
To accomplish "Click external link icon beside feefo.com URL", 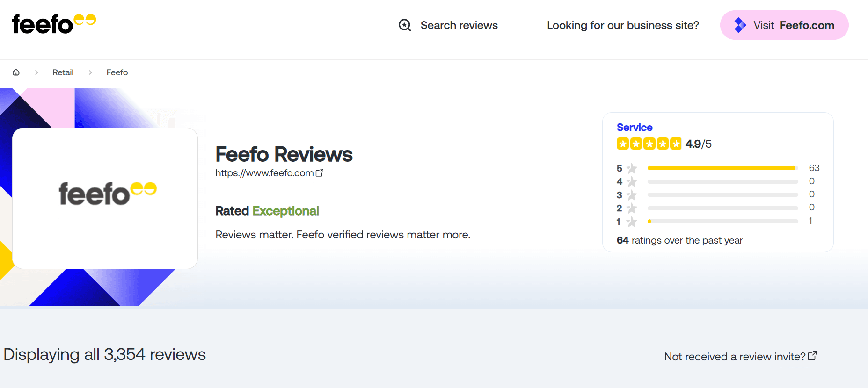I will point(320,173).
